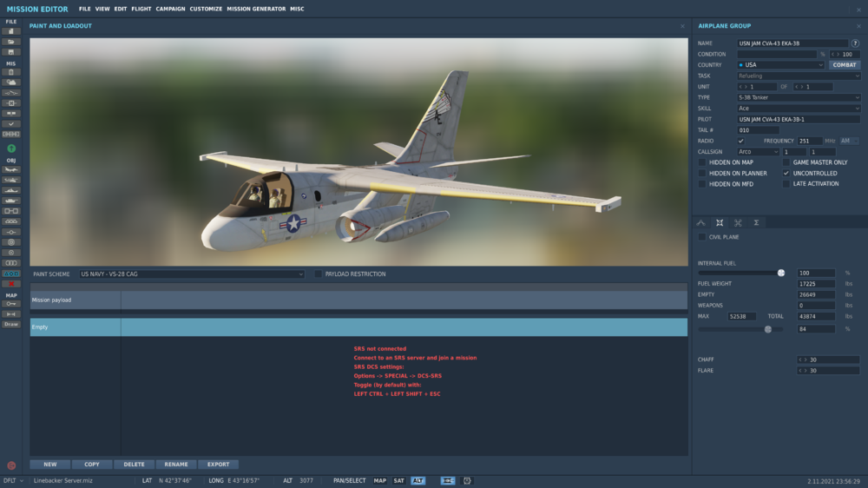The image size is (868, 488).
Task: Switch to SAT map mode
Action: point(398,481)
